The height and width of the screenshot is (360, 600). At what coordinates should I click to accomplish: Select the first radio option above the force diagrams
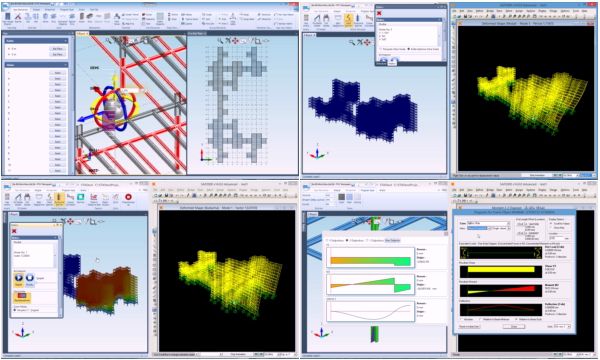[x=328, y=240]
